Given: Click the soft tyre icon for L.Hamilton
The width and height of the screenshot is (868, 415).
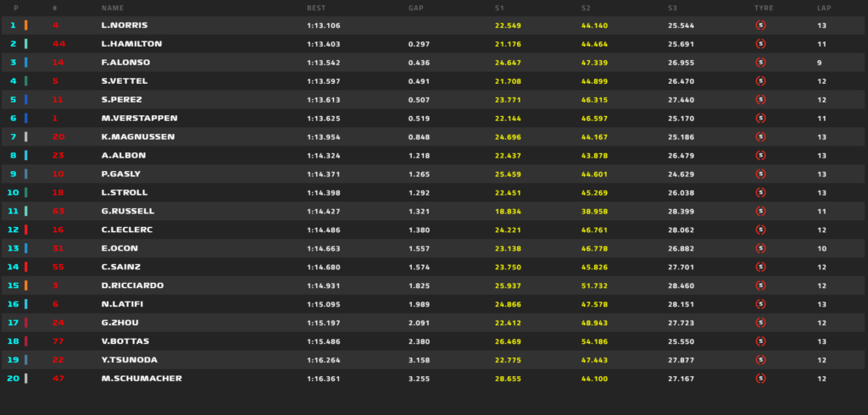Looking at the screenshot, I should 760,44.
